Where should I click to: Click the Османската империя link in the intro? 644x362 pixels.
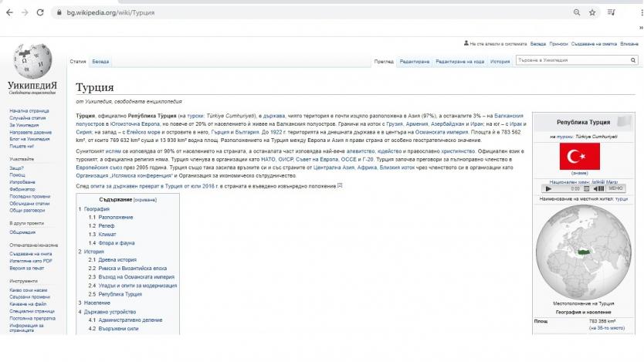pyautogui.click(x=442, y=132)
